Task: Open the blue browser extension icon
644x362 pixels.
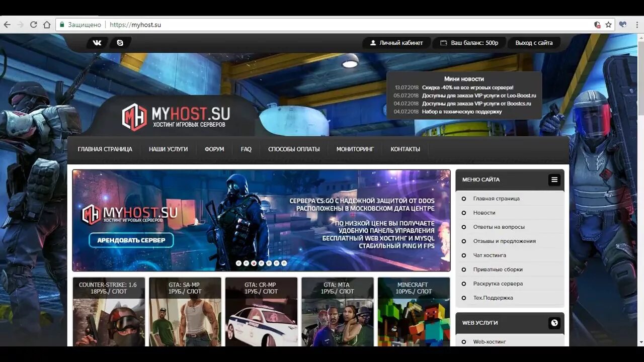Action: tap(623, 24)
